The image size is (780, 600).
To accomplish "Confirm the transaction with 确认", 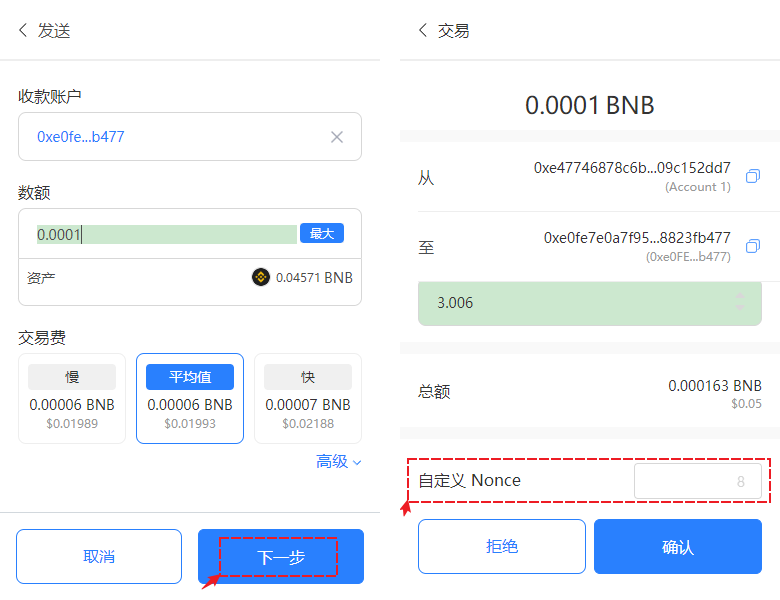I will click(677, 547).
